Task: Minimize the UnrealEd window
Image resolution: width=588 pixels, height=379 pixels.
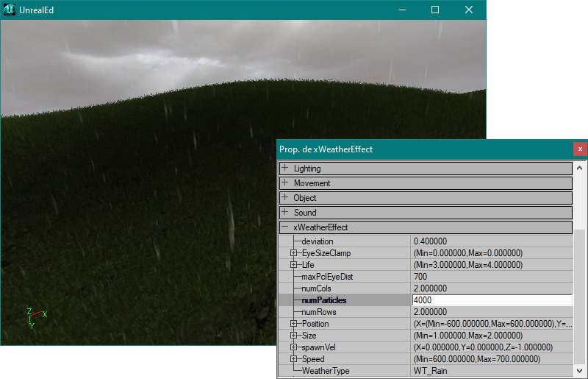Action: click(x=401, y=10)
